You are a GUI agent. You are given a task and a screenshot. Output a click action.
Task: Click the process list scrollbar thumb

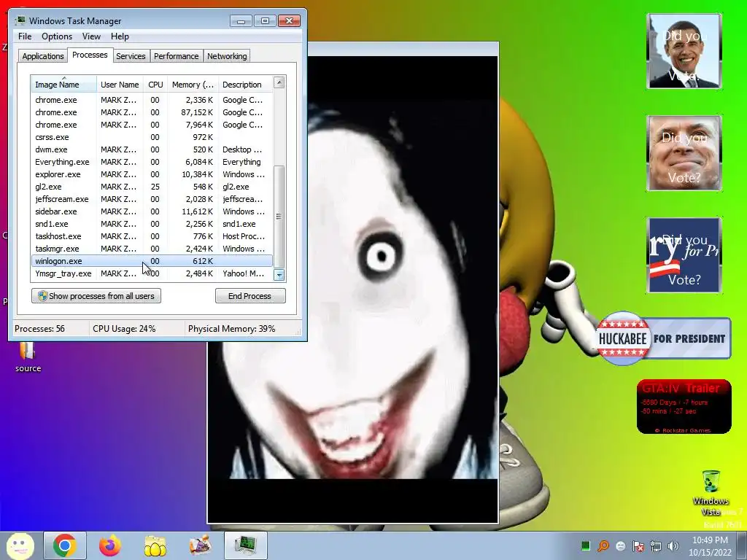279,217
